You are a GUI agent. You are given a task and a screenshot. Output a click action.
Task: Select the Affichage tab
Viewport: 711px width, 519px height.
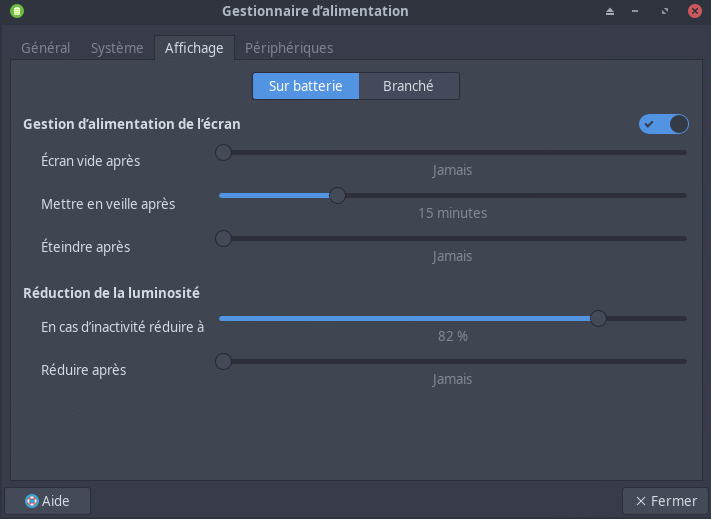pyautogui.click(x=194, y=48)
